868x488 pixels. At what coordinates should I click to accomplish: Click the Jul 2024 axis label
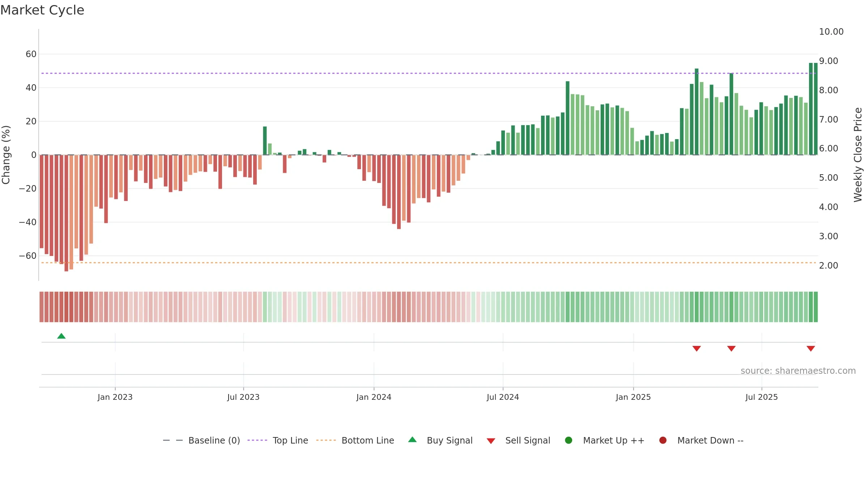(503, 397)
